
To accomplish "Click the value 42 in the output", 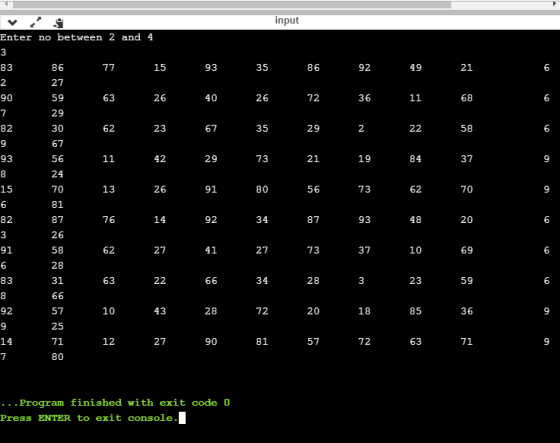I will [160, 159].
